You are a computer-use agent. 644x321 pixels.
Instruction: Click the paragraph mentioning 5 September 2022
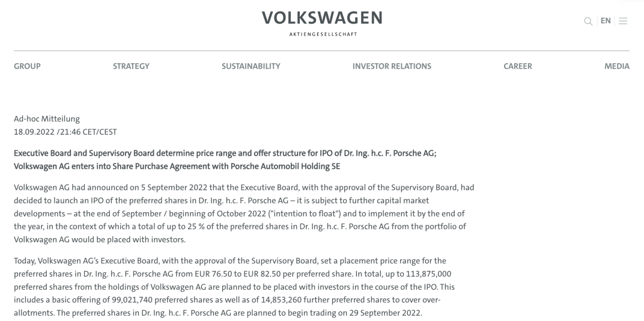[x=244, y=213]
